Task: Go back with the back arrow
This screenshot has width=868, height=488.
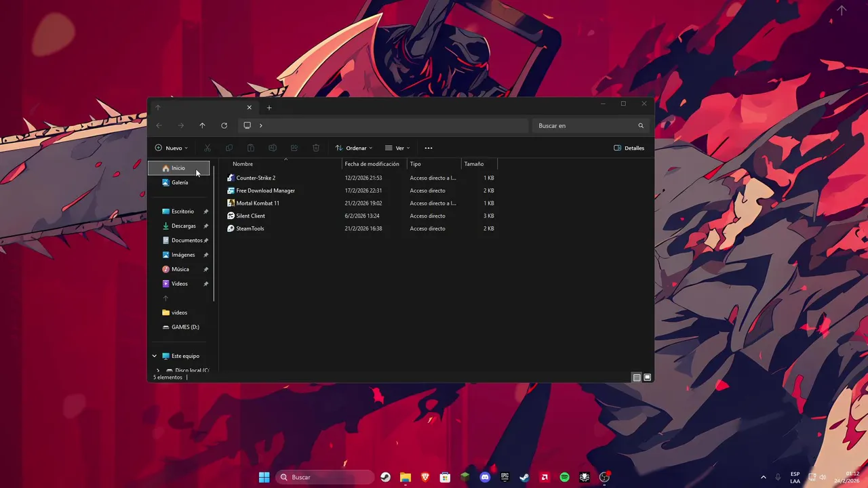Action: (159, 125)
